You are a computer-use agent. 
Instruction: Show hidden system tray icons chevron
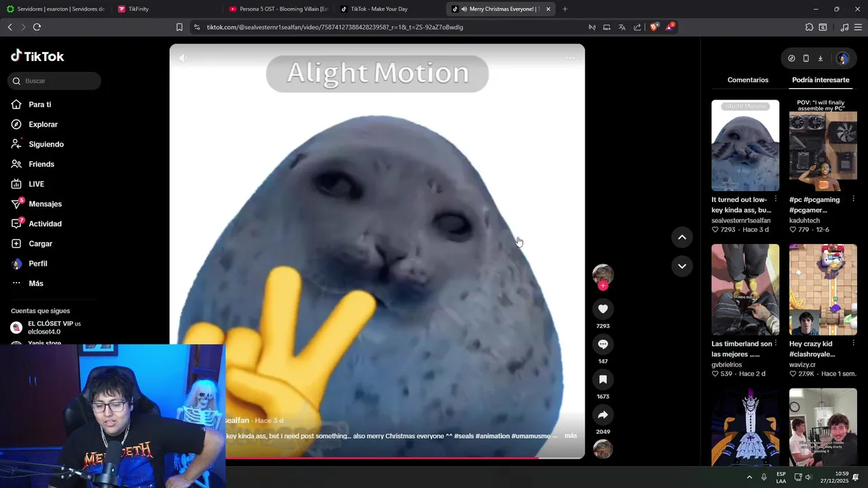click(x=749, y=477)
